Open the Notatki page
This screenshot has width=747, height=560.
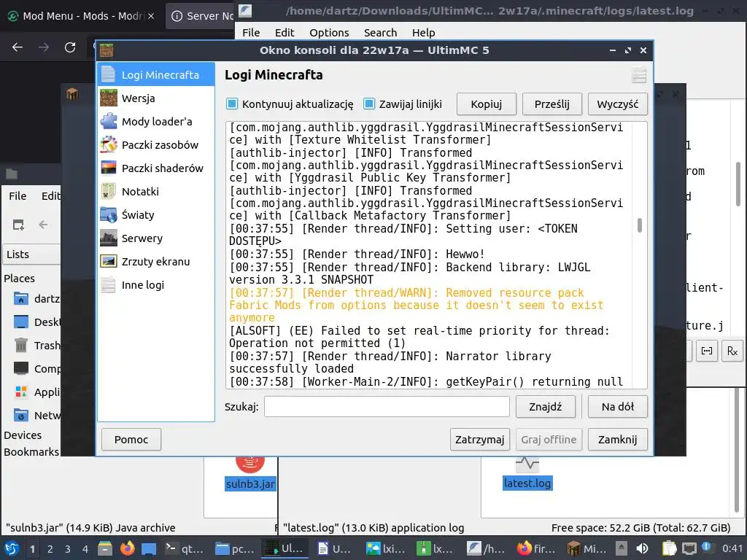pyautogui.click(x=156, y=192)
